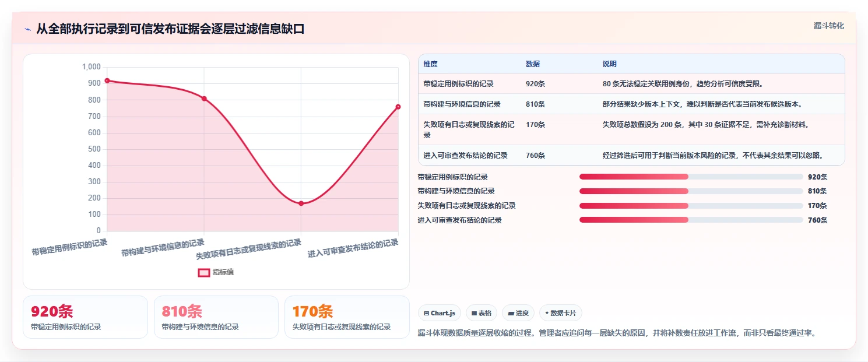
Task: Select the chart point at 170
Action: tap(301, 203)
